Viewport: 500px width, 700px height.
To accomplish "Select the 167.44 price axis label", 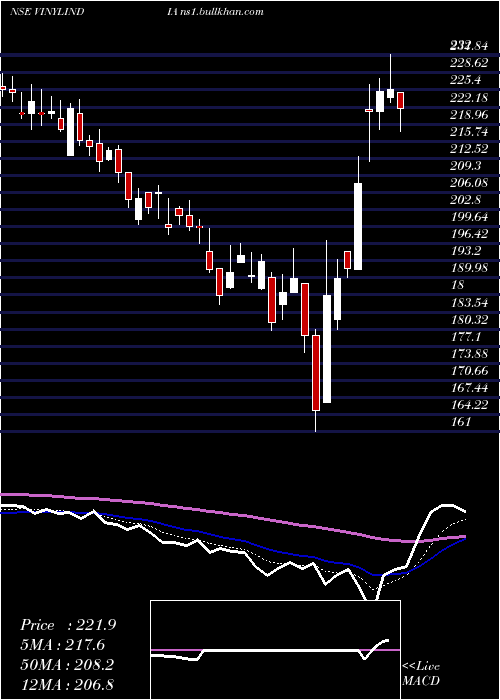I will tap(469, 388).
